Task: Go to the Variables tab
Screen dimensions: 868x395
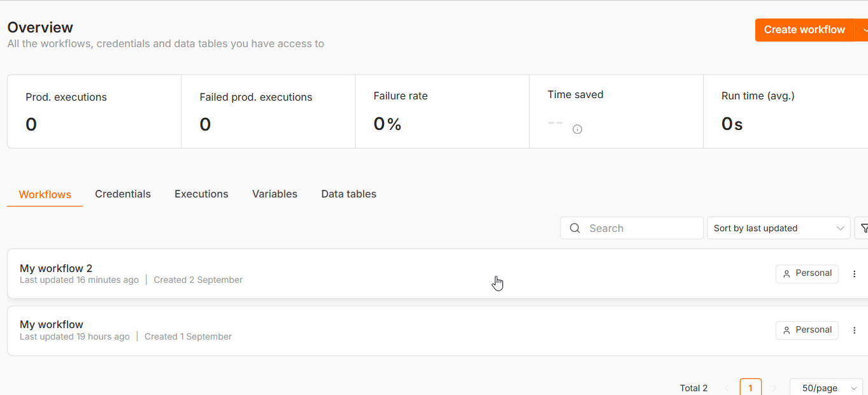Action: pos(274,194)
